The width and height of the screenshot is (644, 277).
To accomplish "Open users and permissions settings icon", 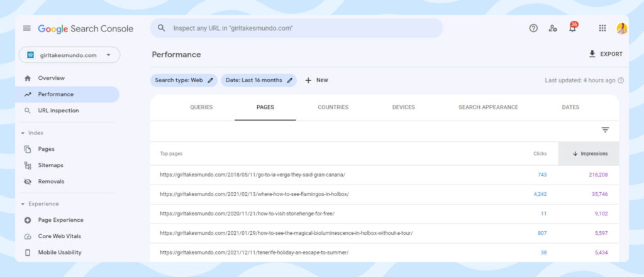I will click(553, 28).
